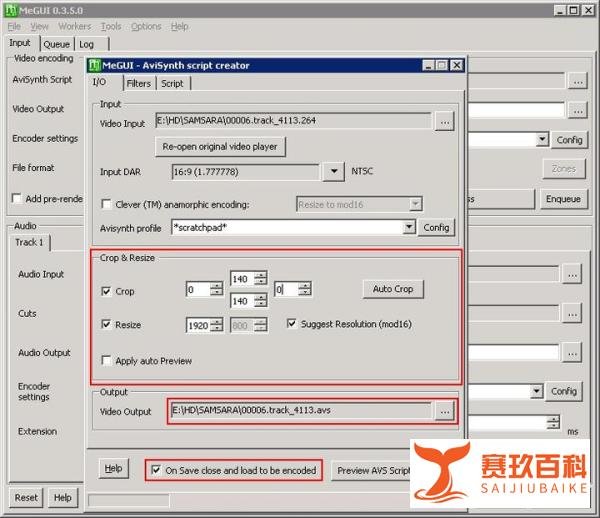Viewport: 600px width, 518px height.
Task: Click the video Enqueue button
Action: 563,199
